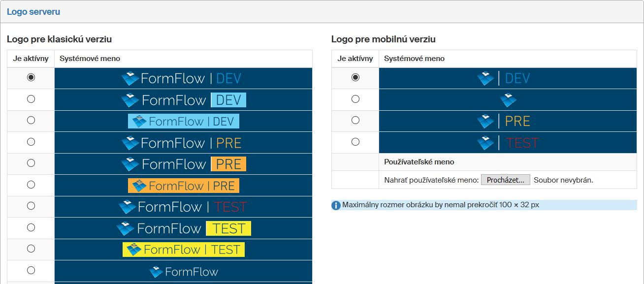Pick the mobile TEST logo radio button

[355, 142]
